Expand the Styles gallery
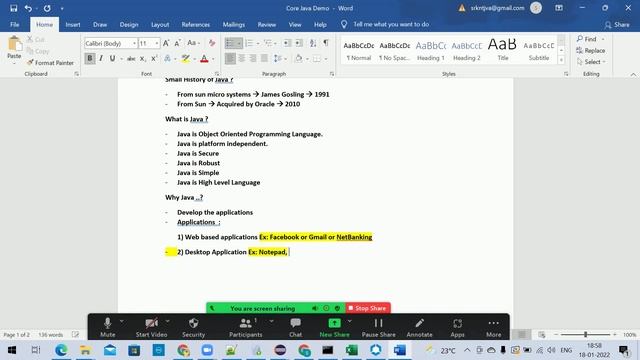The height and width of the screenshot is (360, 640). [x=562, y=60]
